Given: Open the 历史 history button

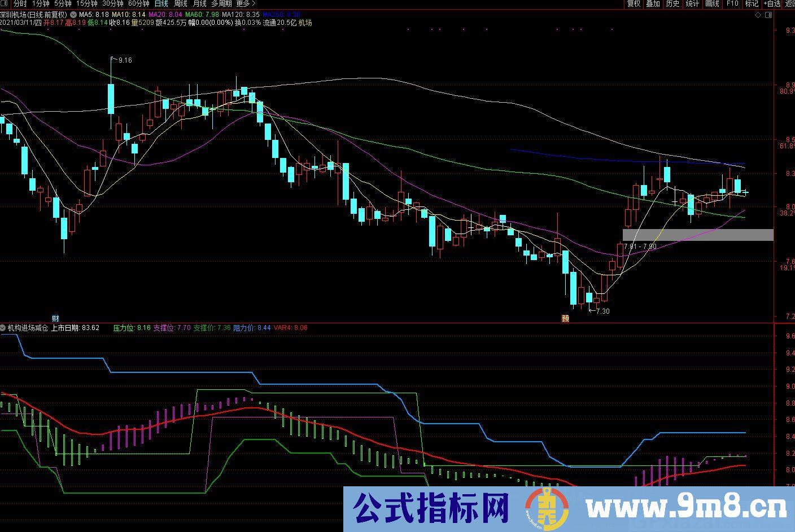Looking at the screenshot, I should pos(672,3).
